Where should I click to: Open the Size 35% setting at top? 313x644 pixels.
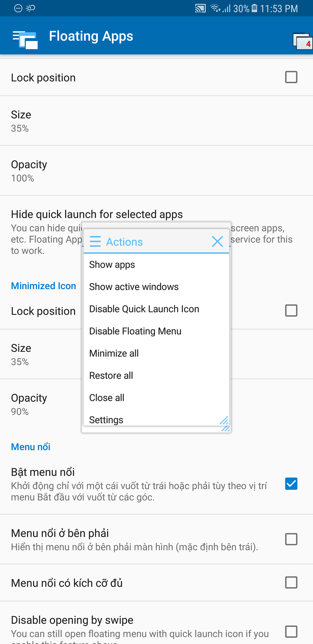point(21,121)
